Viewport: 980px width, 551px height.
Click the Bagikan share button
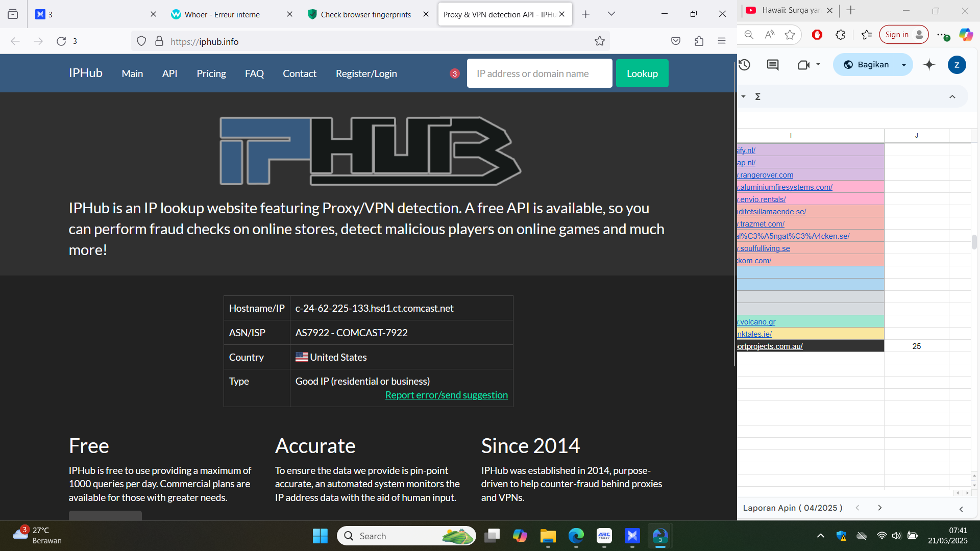pos(864,65)
